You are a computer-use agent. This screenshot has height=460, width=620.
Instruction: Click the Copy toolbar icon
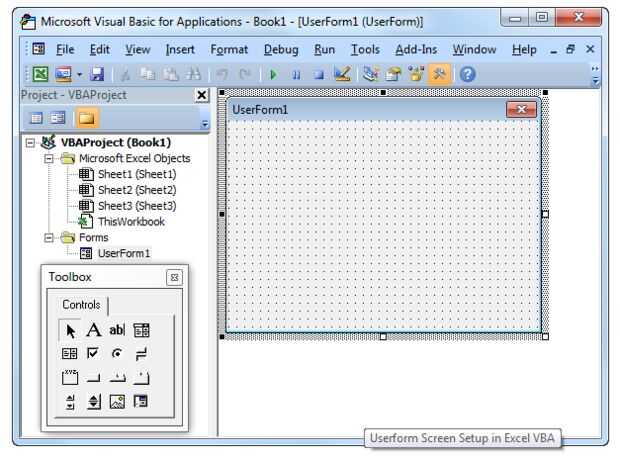point(147,74)
